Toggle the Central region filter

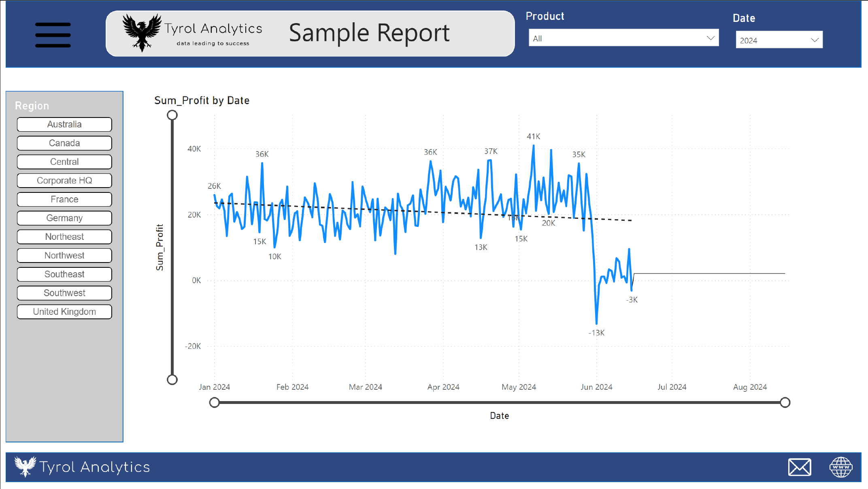(64, 162)
